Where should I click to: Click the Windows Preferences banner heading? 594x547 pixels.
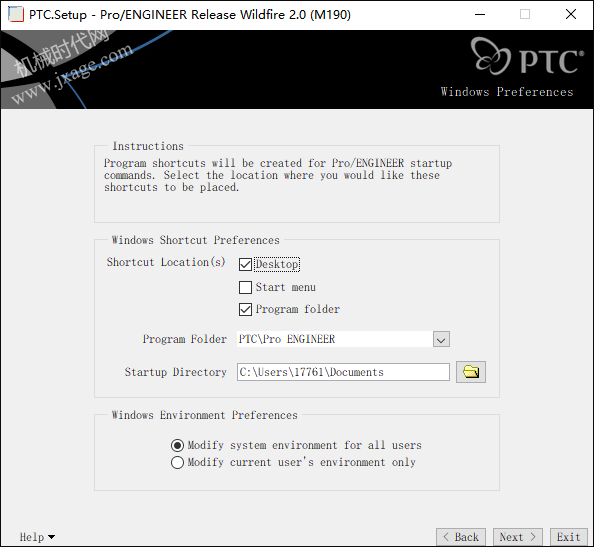507,92
